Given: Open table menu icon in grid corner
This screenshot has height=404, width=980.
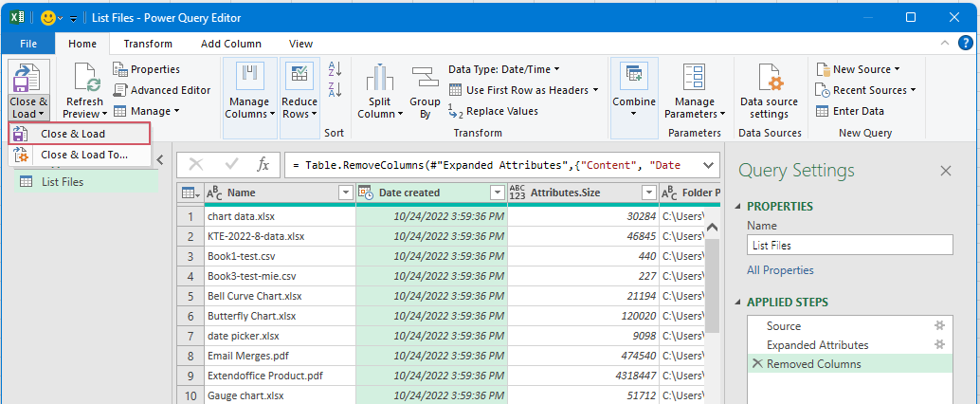Looking at the screenshot, I should tap(190, 193).
